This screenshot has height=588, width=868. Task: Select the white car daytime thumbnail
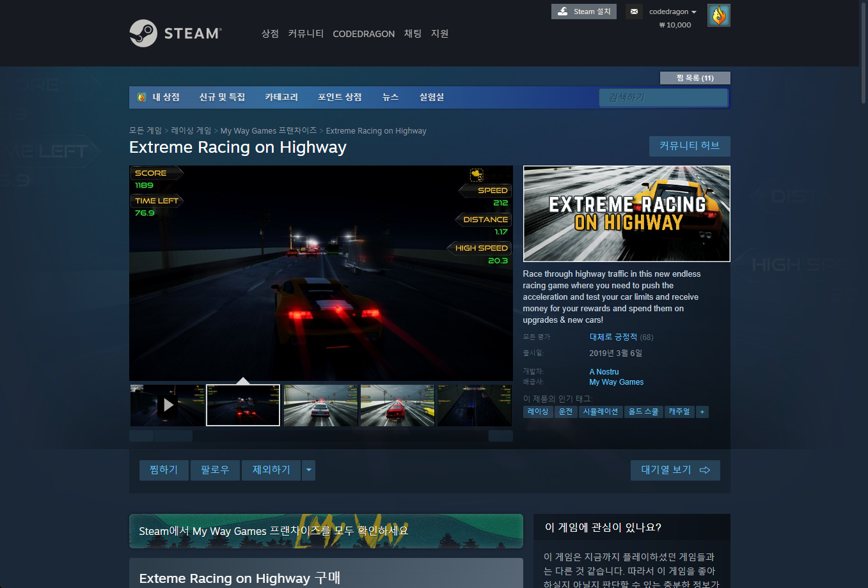(x=320, y=405)
